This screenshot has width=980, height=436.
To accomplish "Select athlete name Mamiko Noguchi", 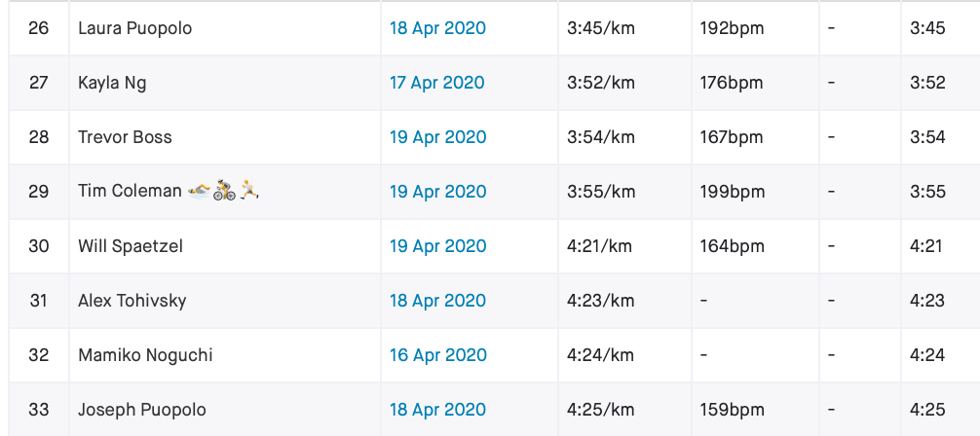I will [x=145, y=355].
